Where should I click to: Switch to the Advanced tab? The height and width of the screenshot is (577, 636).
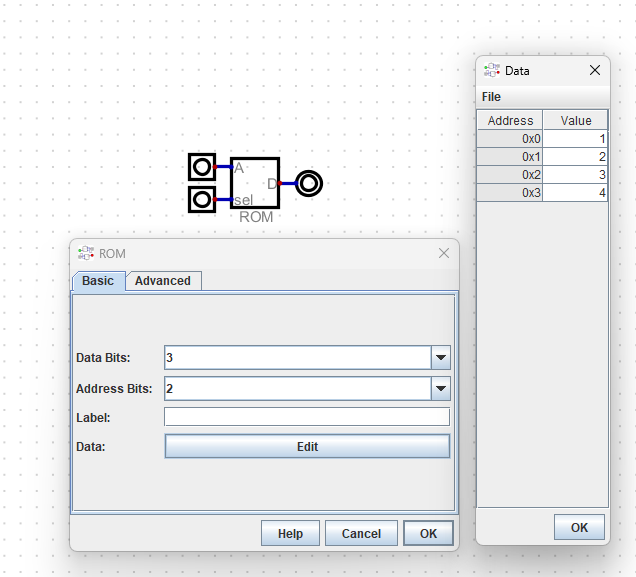click(162, 281)
